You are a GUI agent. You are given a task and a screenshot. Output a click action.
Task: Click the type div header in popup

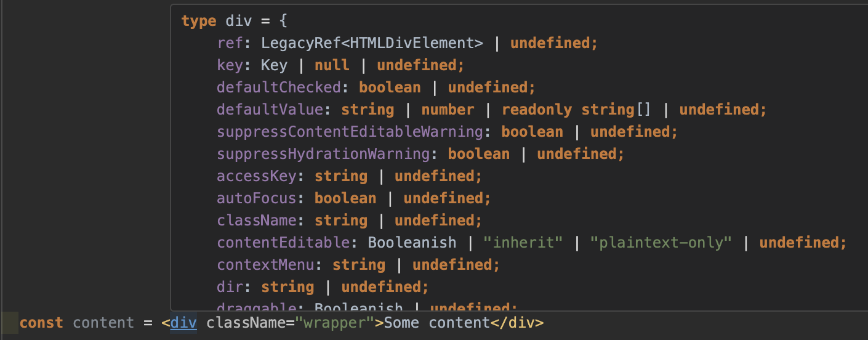point(234,21)
